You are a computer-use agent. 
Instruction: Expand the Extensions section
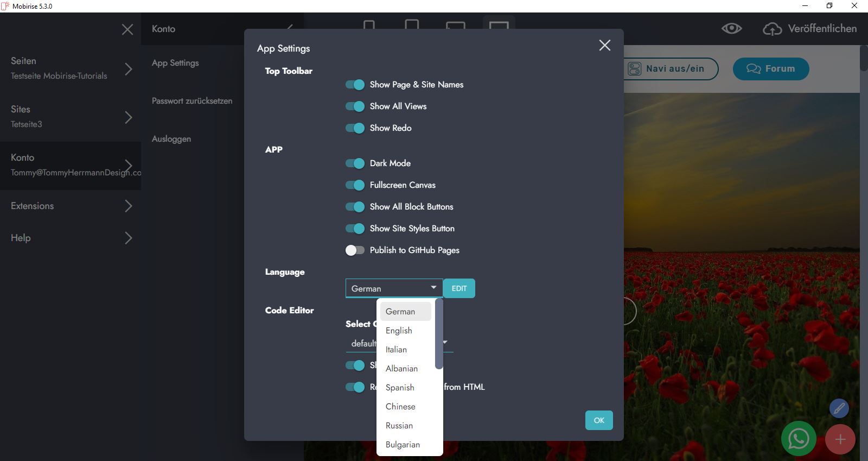[x=128, y=206]
